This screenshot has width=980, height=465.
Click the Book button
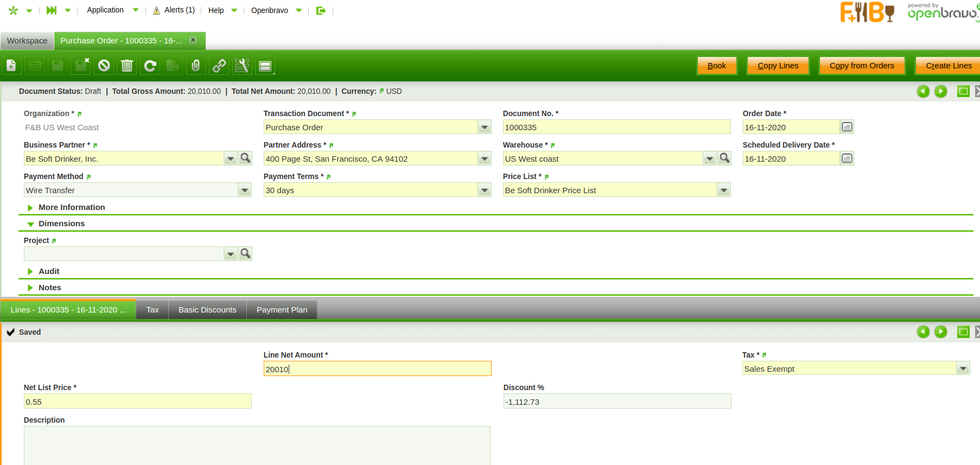click(717, 66)
